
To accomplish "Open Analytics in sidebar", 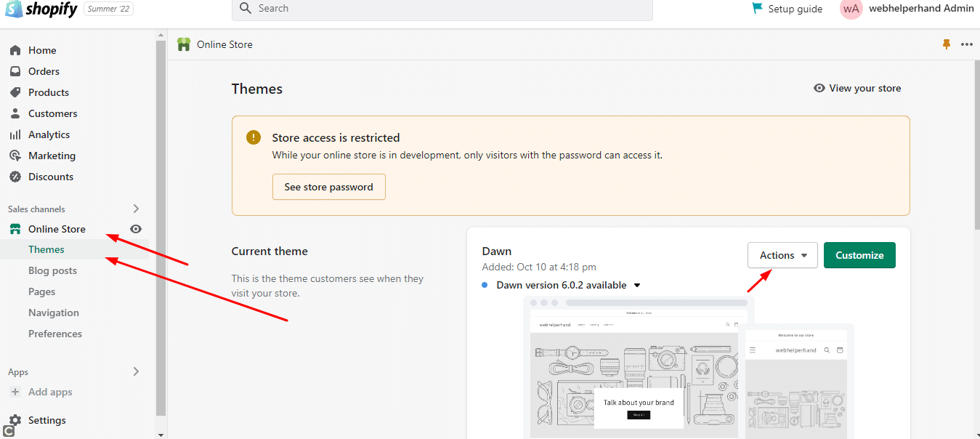I will (x=49, y=134).
